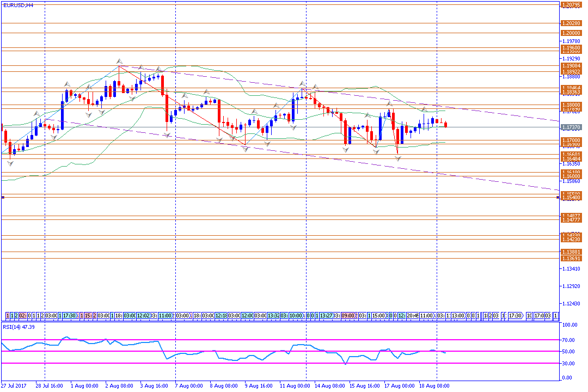This screenshot has height=392, width=588.
Task: Select the square anchor point on the left chart edge
Action: [3, 197]
